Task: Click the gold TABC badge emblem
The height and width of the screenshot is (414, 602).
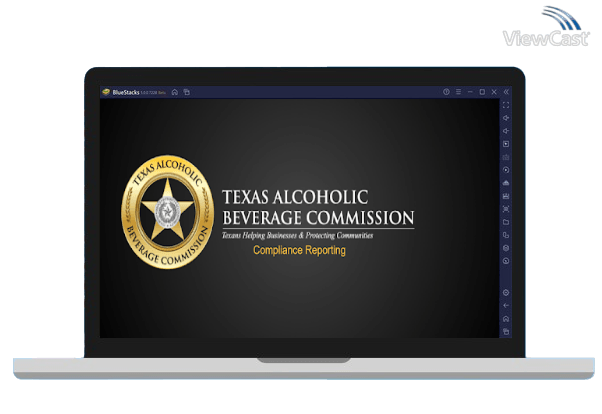Action: pos(167,212)
